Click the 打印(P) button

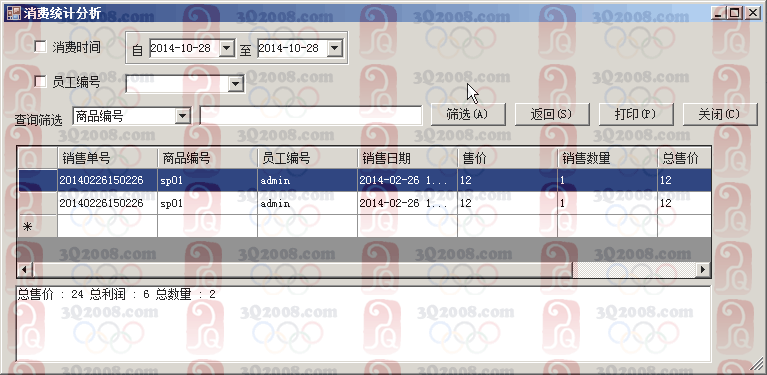[x=636, y=114]
